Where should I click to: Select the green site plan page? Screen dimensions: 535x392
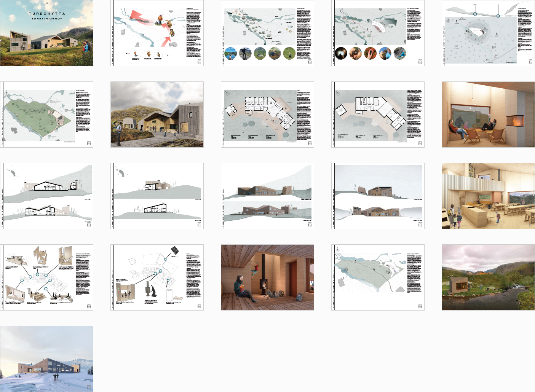(46, 115)
